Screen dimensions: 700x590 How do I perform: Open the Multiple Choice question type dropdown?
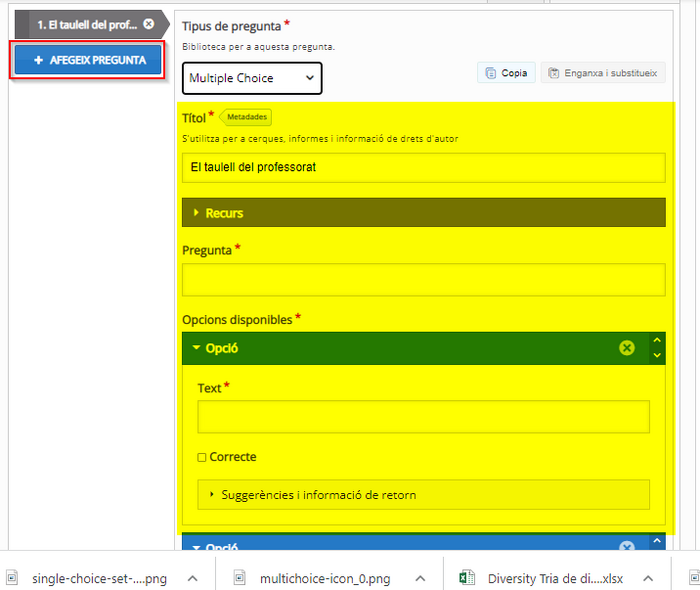pyautogui.click(x=252, y=78)
